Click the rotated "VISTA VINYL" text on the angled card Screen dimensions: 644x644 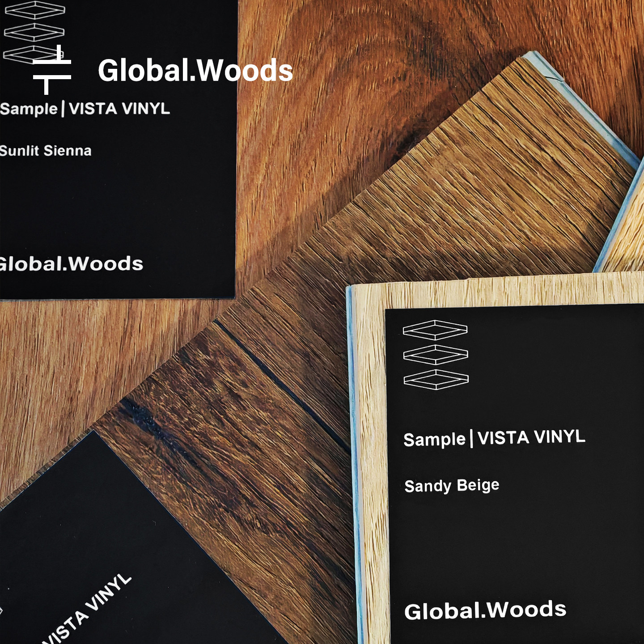pos(87,609)
